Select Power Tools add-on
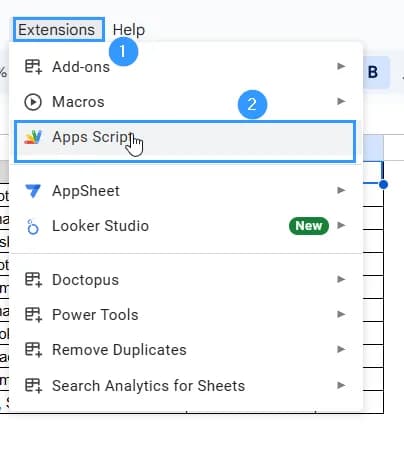Screen dimensions: 404x450 click(x=186, y=315)
